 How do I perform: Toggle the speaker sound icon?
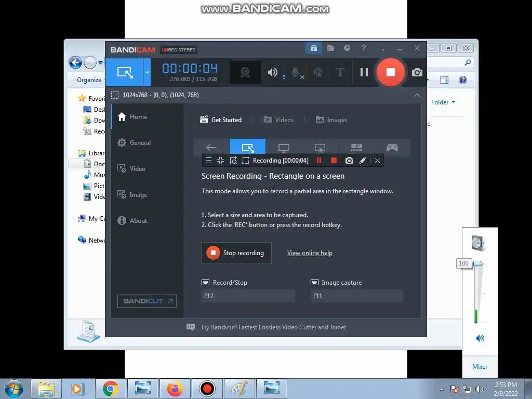[x=272, y=72]
